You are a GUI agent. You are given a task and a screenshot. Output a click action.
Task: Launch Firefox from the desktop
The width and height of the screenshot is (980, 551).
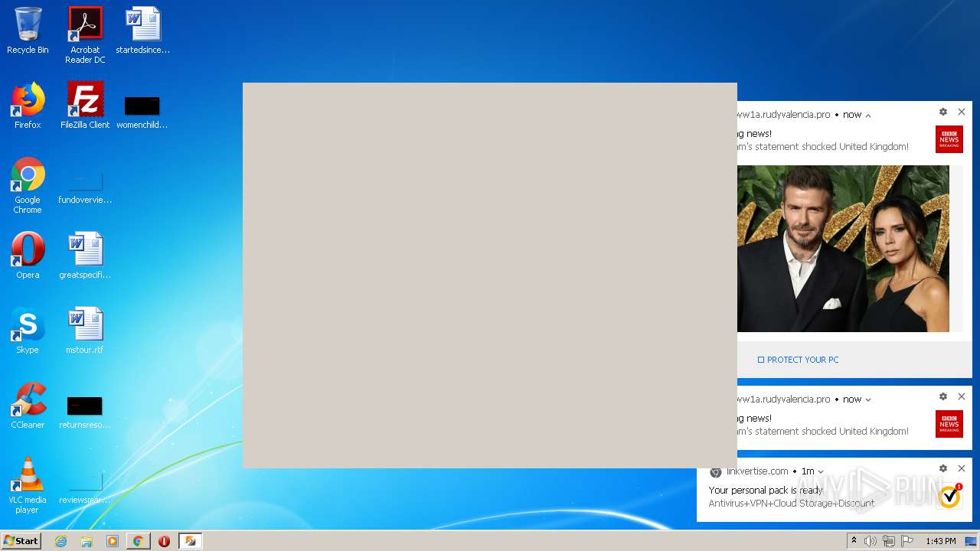coord(28,106)
